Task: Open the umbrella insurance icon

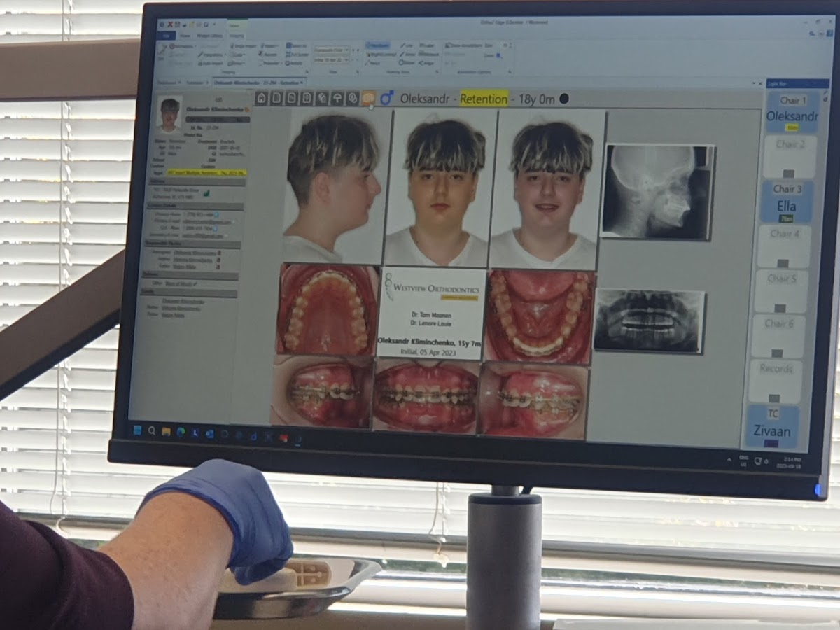Action: (337, 99)
